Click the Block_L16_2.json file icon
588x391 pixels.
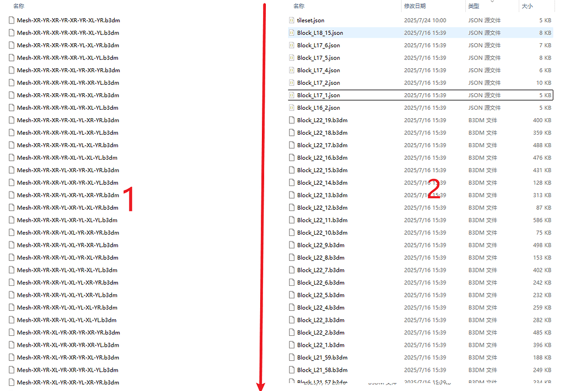[x=292, y=108]
